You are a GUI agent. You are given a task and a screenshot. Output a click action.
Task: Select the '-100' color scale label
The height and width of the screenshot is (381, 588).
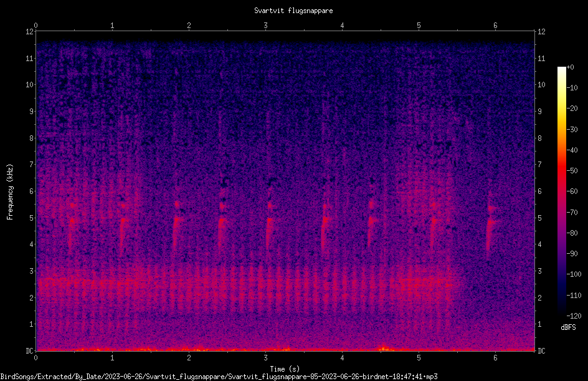574,274
